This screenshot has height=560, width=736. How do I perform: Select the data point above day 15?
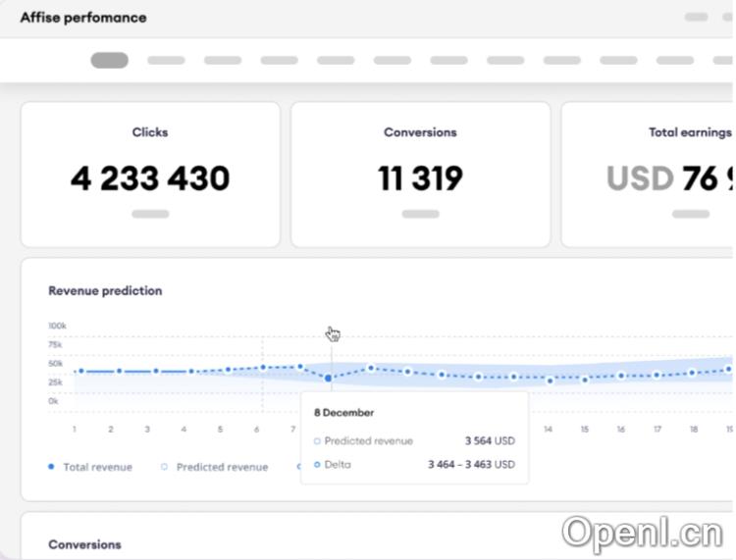click(585, 379)
